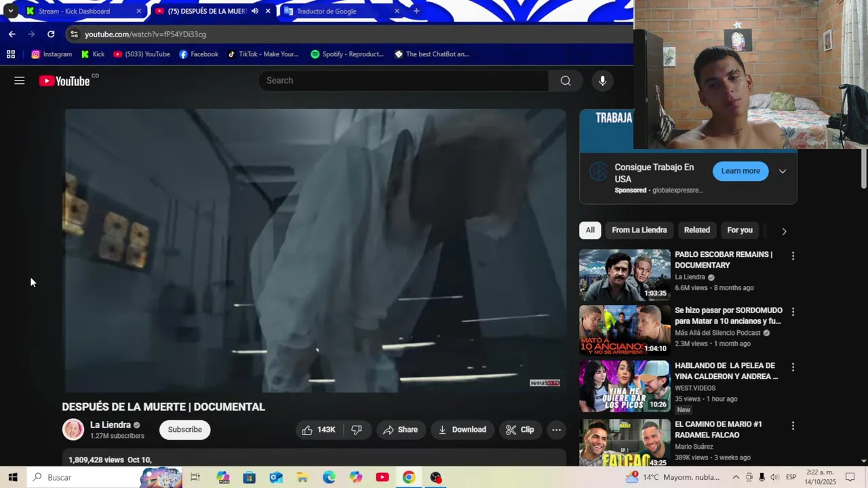868x488 pixels.
Task: Select the For you filter chip
Action: (740, 230)
